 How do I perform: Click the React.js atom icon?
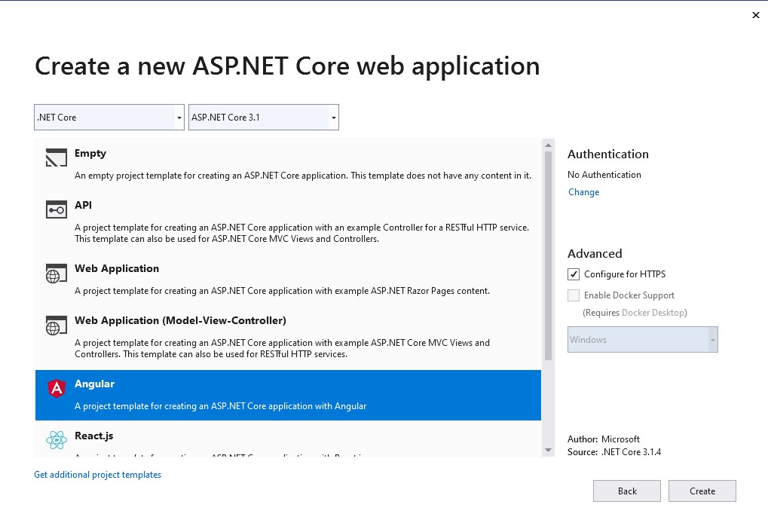tap(57, 440)
